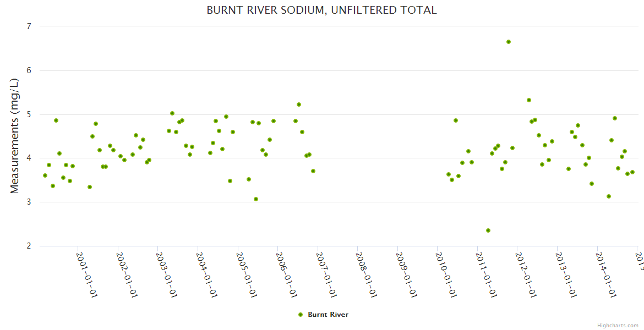644x330 pixels.
Task: Toggle the Burnt River series legend label
Action: click(x=328, y=315)
